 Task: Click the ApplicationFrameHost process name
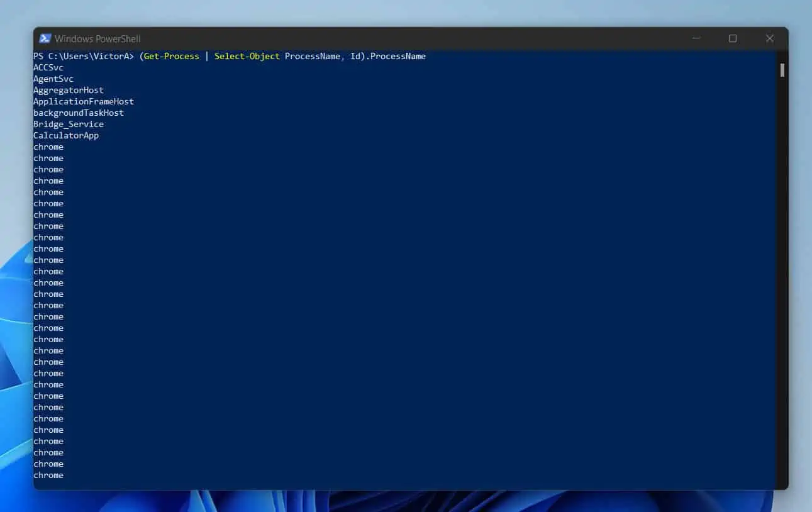[x=84, y=102]
